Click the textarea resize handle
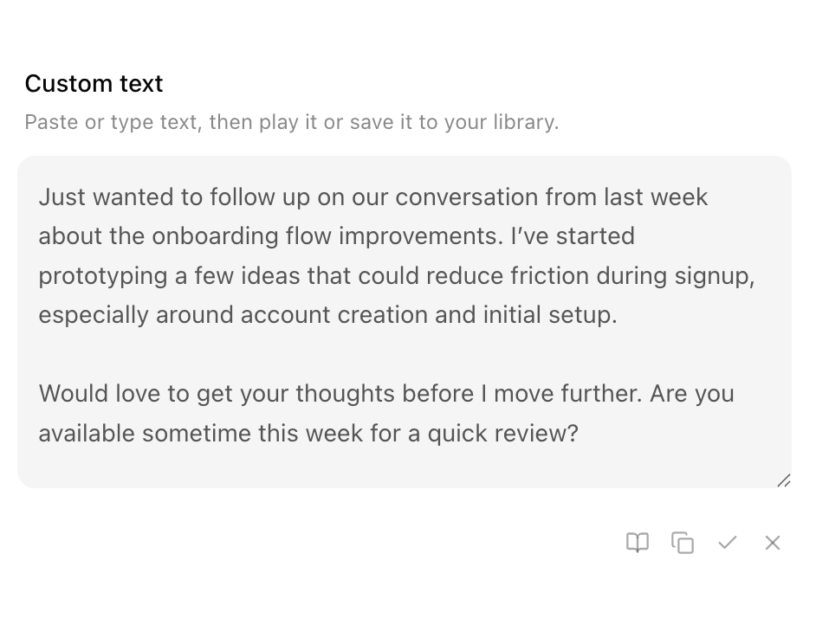The image size is (816, 644). [x=783, y=479]
